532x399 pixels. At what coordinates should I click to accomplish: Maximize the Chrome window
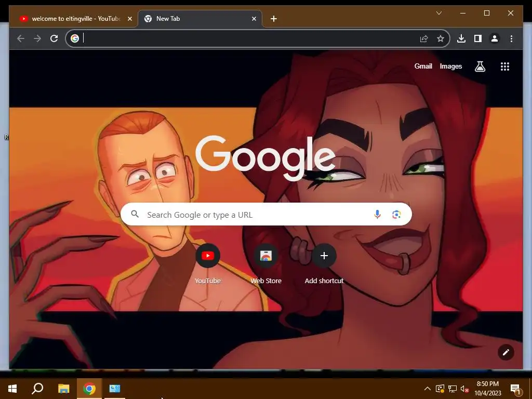(x=486, y=13)
